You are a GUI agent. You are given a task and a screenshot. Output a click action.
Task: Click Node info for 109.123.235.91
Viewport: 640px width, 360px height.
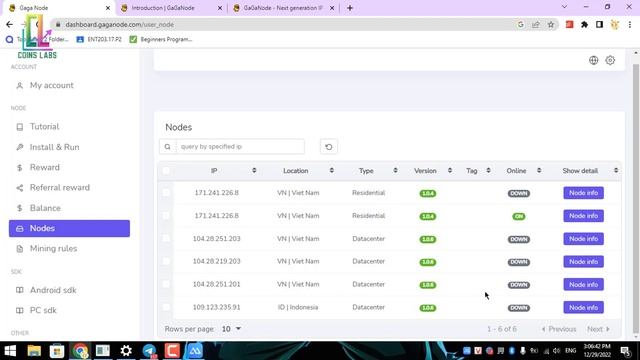[583, 307]
